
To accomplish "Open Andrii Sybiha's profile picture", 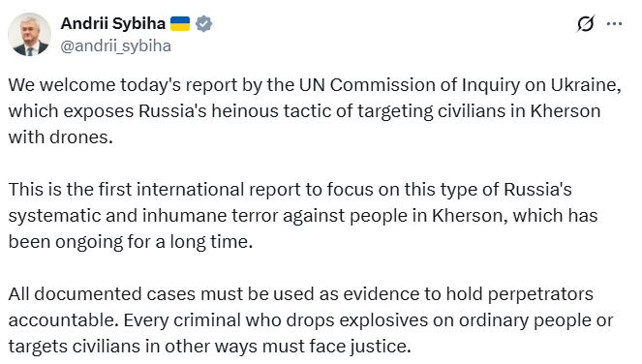I will [29, 35].
